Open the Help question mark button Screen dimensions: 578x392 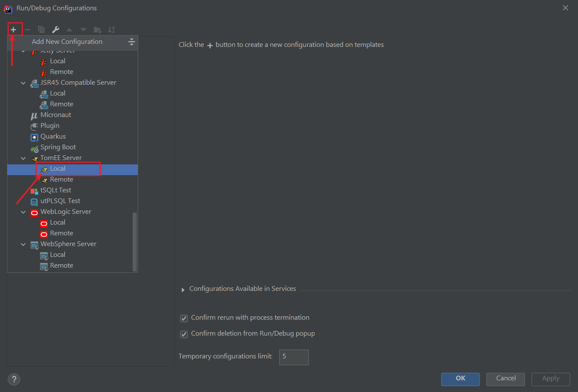click(x=14, y=379)
